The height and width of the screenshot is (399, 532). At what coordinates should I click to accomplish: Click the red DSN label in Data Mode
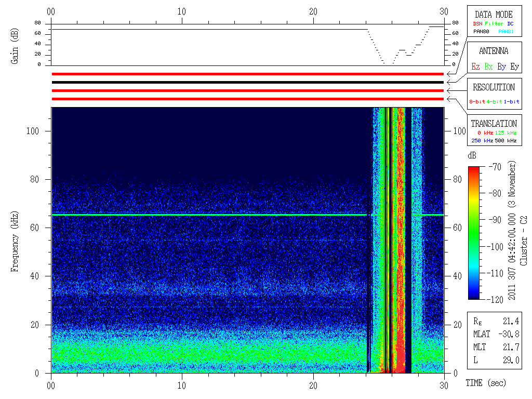(476, 24)
